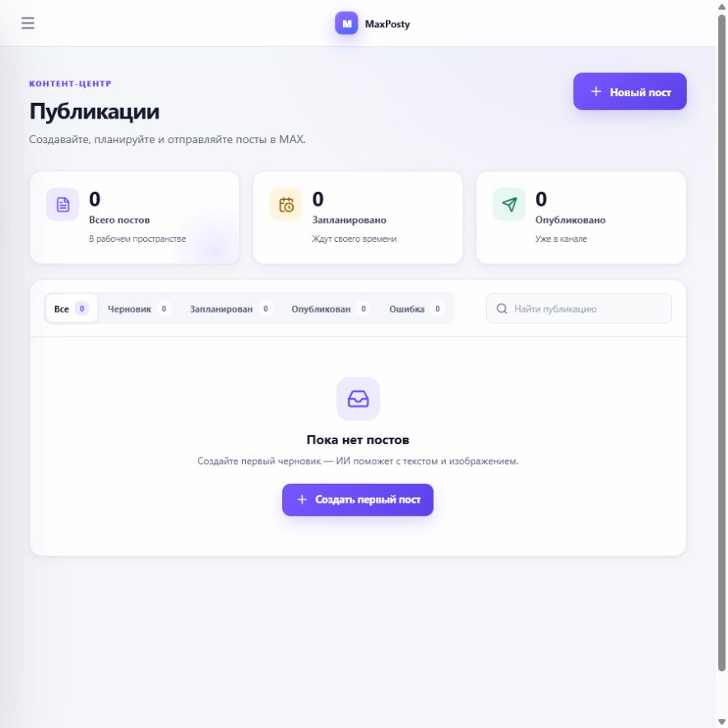Switch to the Запланирован tab

230,308
